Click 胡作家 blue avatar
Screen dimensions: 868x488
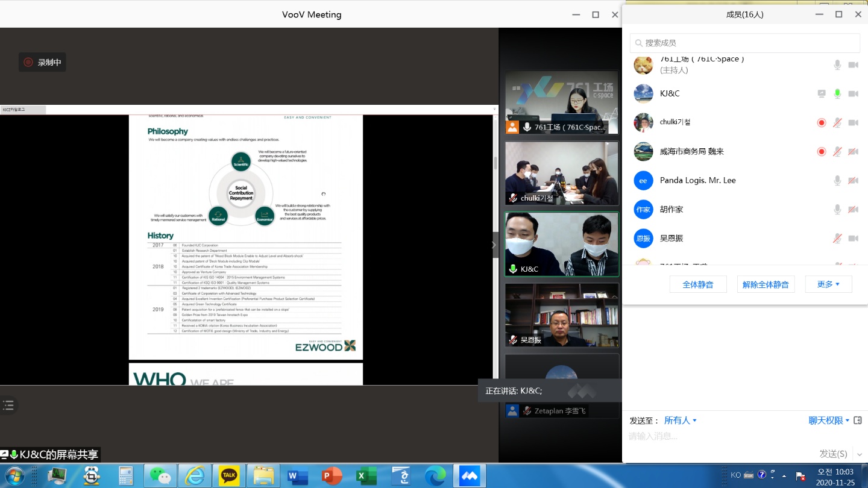pos(643,209)
